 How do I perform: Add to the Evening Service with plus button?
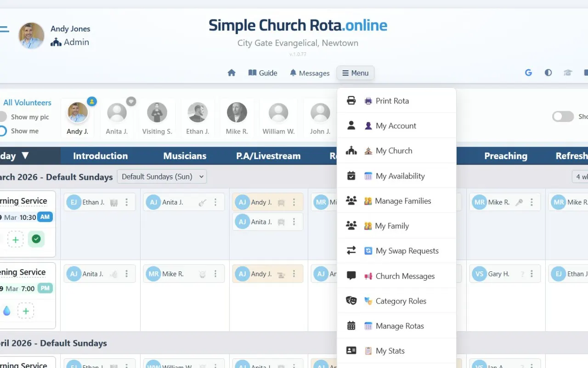pos(26,311)
